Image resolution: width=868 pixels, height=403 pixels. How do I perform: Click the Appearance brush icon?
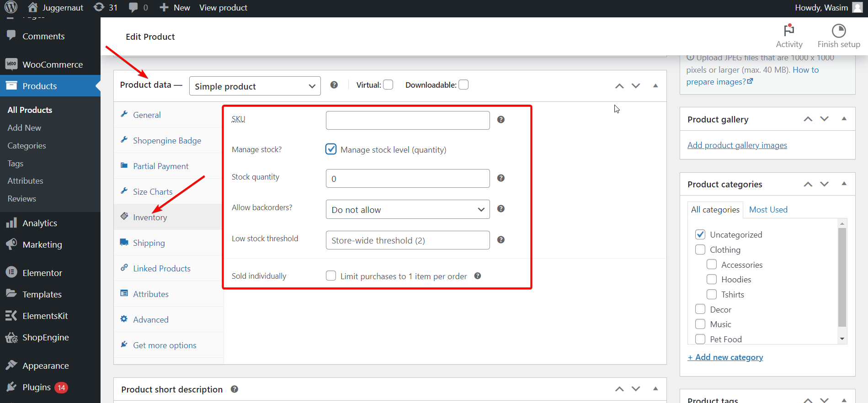pos(11,365)
